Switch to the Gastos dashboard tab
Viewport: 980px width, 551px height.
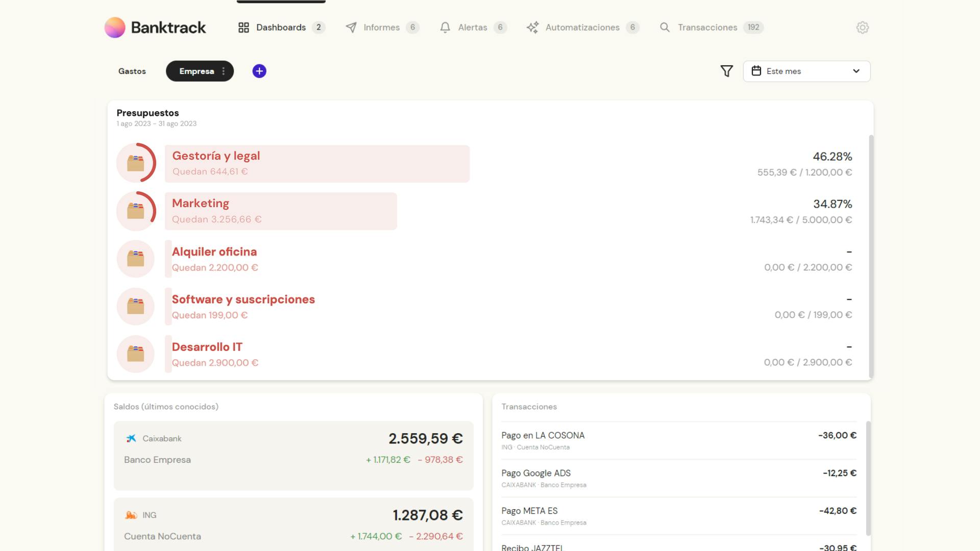[x=132, y=71]
